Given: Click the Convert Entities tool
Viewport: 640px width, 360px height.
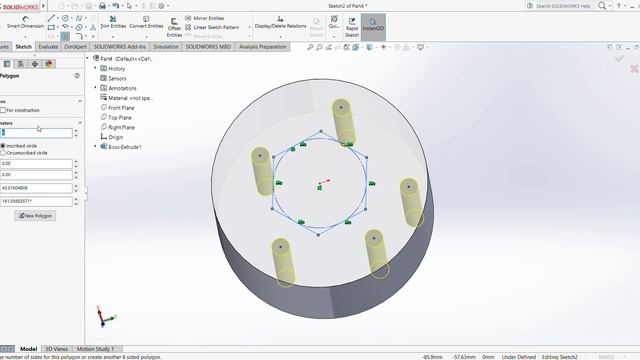Looking at the screenshot, I should tap(146, 22).
